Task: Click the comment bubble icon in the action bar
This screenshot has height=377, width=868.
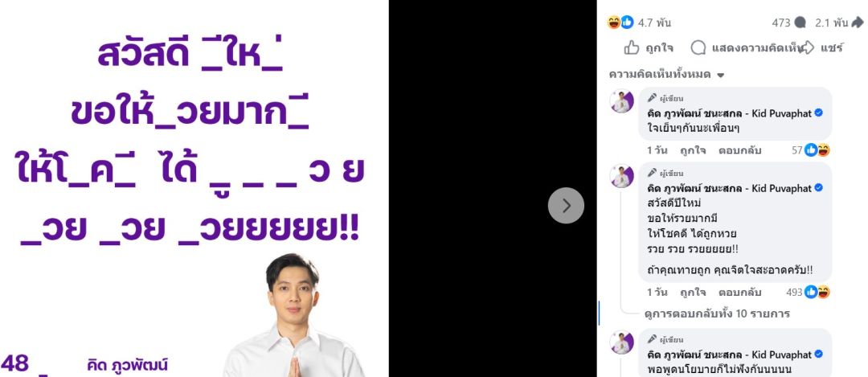Action: click(698, 47)
